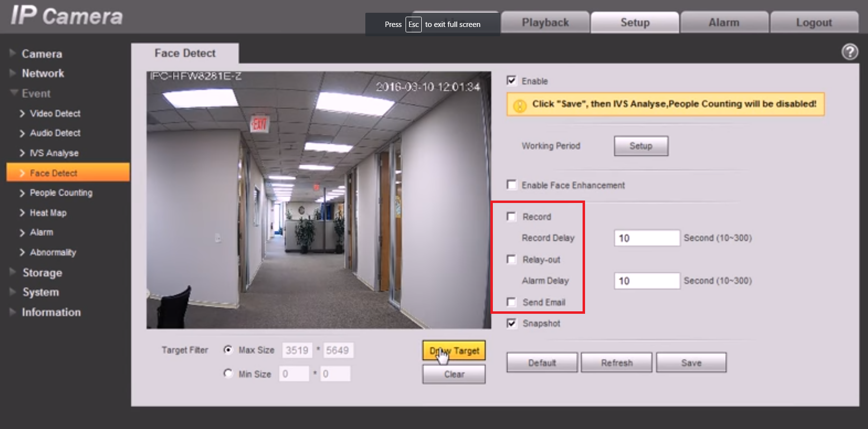Image resolution: width=868 pixels, height=429 pixels.
Task: Click the "Working Period" label
Action: [551, 146]
